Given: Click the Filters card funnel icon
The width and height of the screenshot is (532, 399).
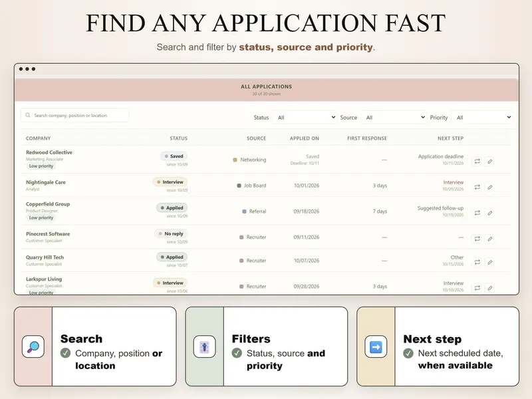Looking at the screenshot, I should tap(204, 346).
